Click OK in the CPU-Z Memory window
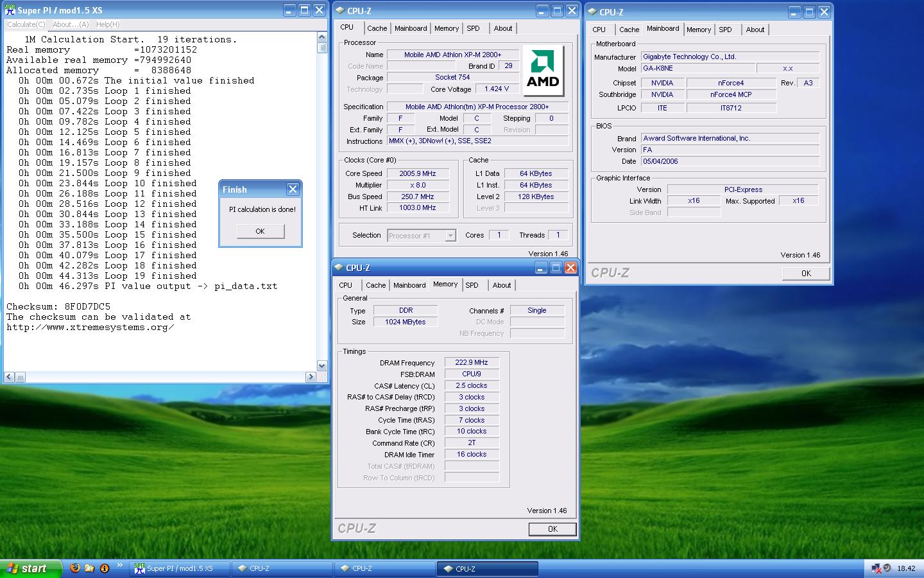 tap(552, 529)
